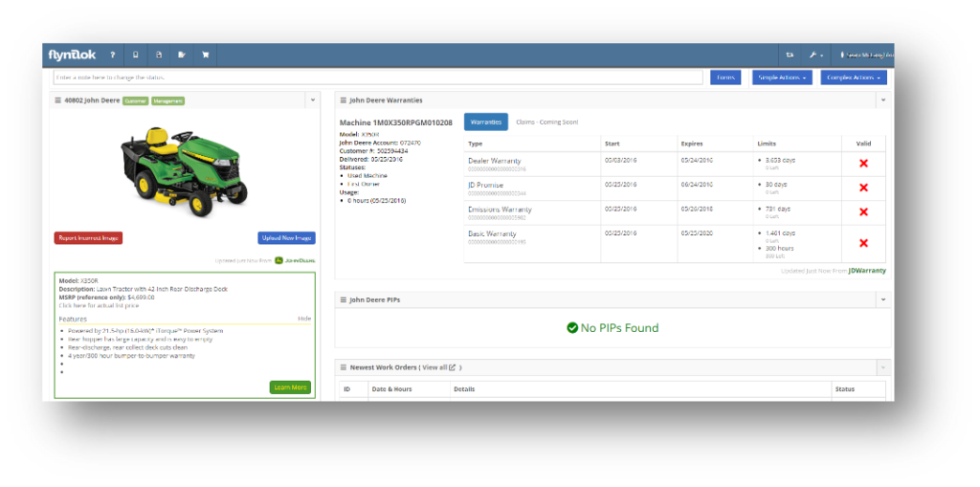Click the Type column header
This screenshot has width=980, height=487.
(476, 144)
